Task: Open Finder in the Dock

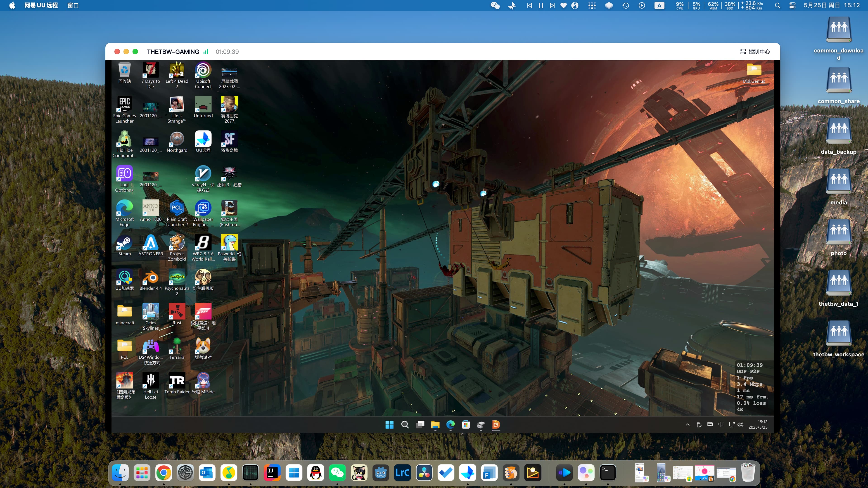Action: (120, 472)
